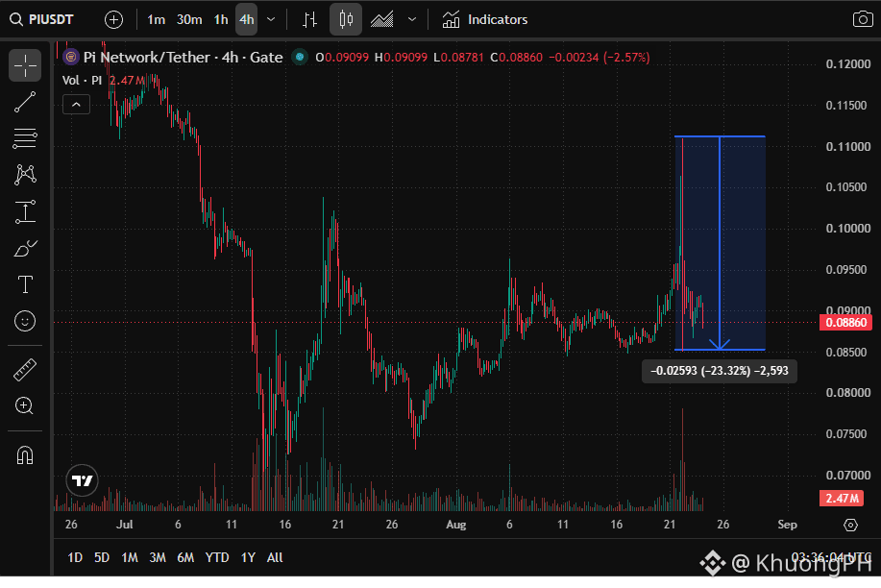Switch to the 30m timeframe
This screenshot has width=881, height=588.
coord(189,19)
